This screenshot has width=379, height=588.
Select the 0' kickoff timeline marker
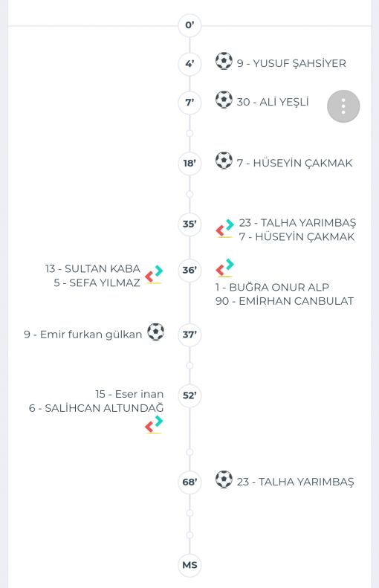coord(189,25)
